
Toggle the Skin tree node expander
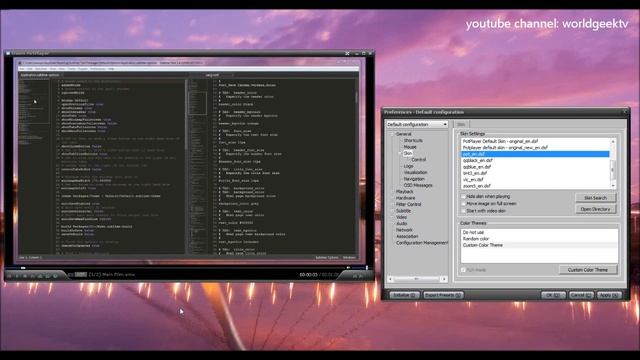pos(400,153)
